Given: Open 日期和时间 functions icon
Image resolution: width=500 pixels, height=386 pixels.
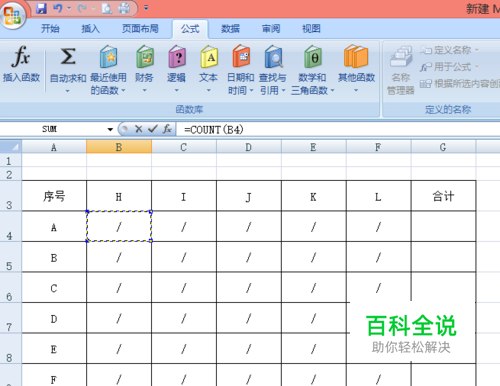Looking at the screenshot, I should (241, 57).
